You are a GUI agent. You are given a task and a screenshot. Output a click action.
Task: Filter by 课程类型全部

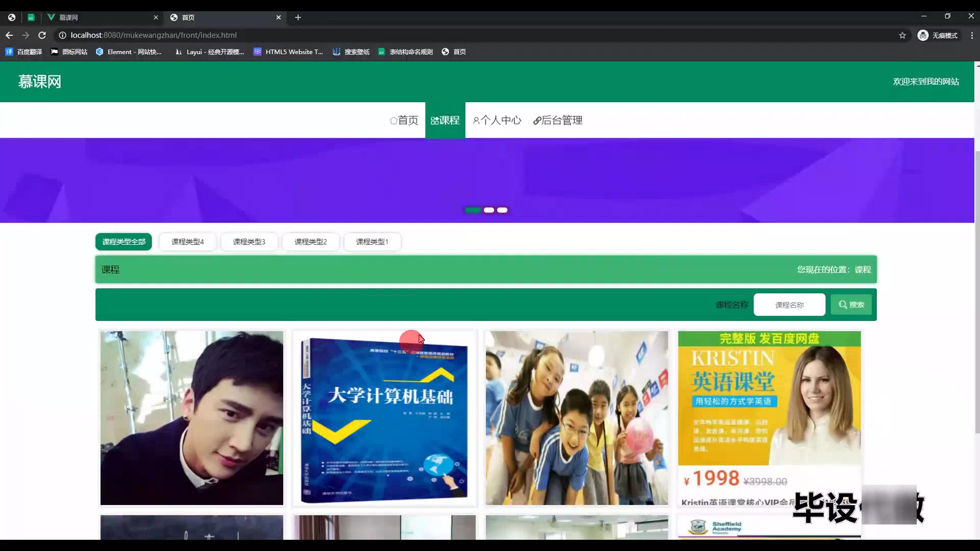[x=124, y=242]
